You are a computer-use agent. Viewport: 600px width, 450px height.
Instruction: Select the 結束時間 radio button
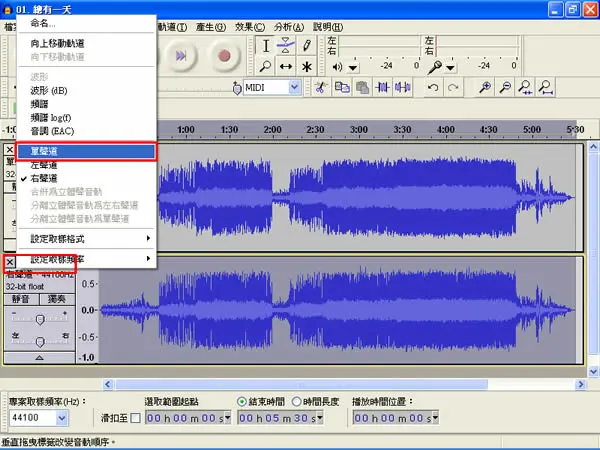pos(241,401)
